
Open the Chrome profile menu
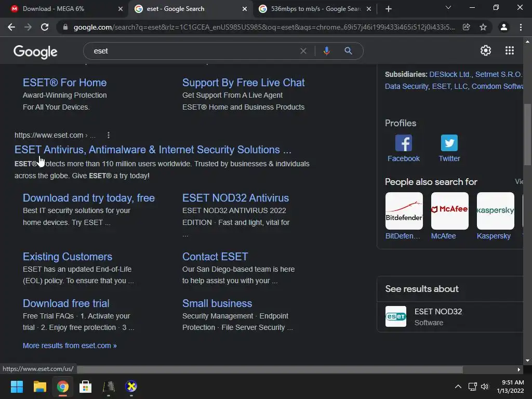pos(504,27)
